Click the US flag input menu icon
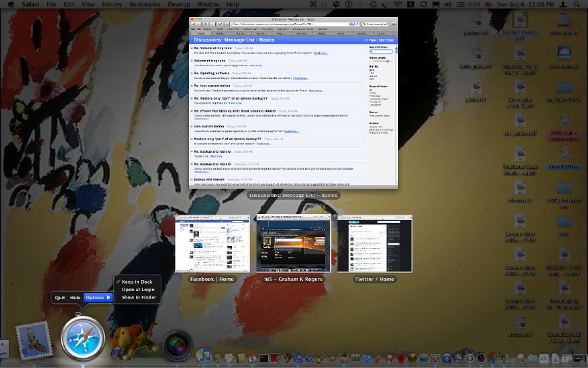 click(x=488, y=5)
